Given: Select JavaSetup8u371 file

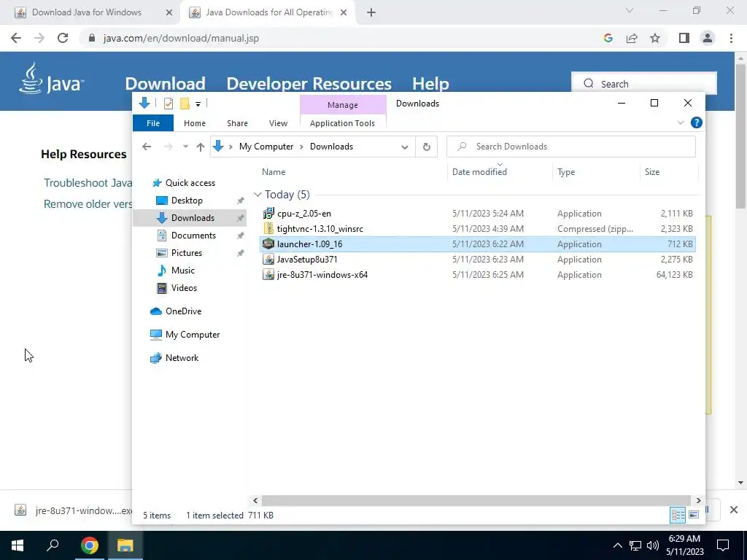Looking at the screenshot, I should (307, 260).
